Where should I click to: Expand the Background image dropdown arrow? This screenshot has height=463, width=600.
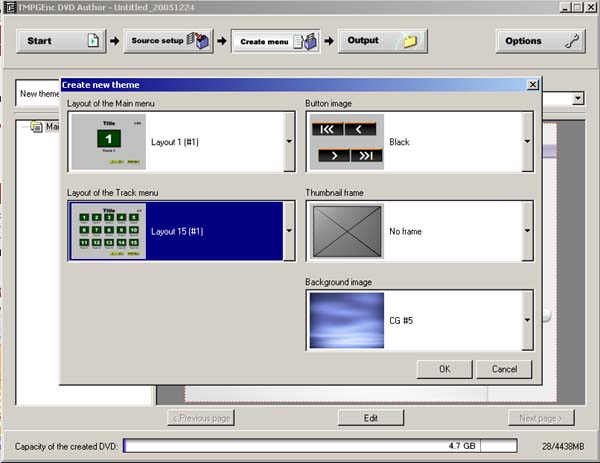point(527,320)
